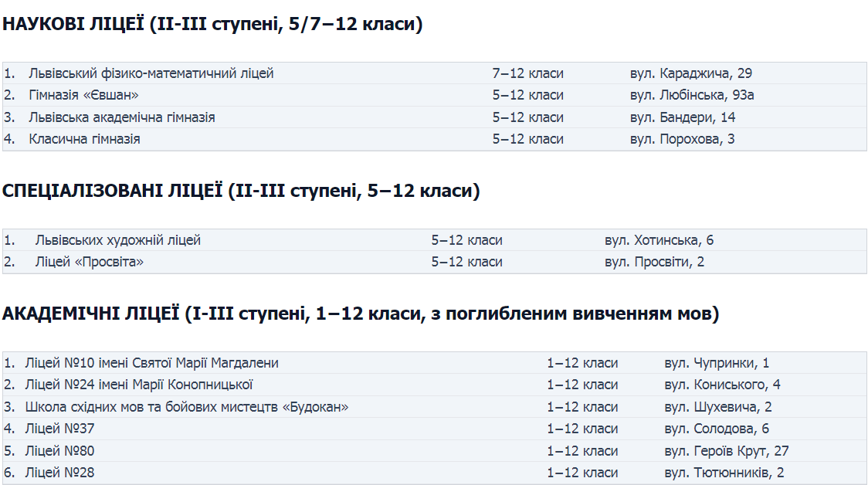Select Львівський фізико-математичний ліцей row

[x=435, y=73]
